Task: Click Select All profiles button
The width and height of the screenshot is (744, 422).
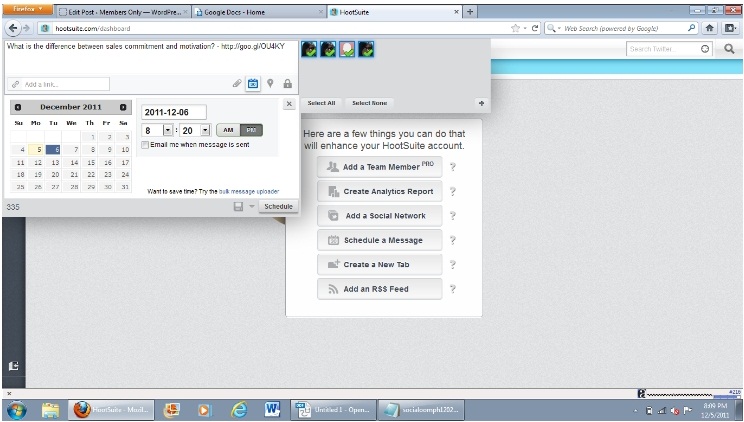Action: (x=321, y=103)
